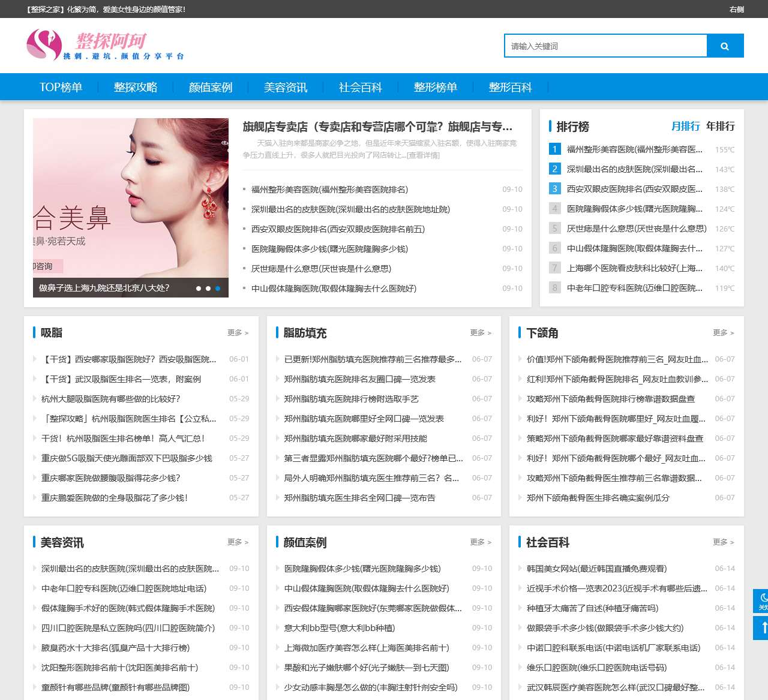The height and width of the screenshot is (700, 768).
Task: Switch ranking to 月排行 monthly view
Action: point(686,126)
